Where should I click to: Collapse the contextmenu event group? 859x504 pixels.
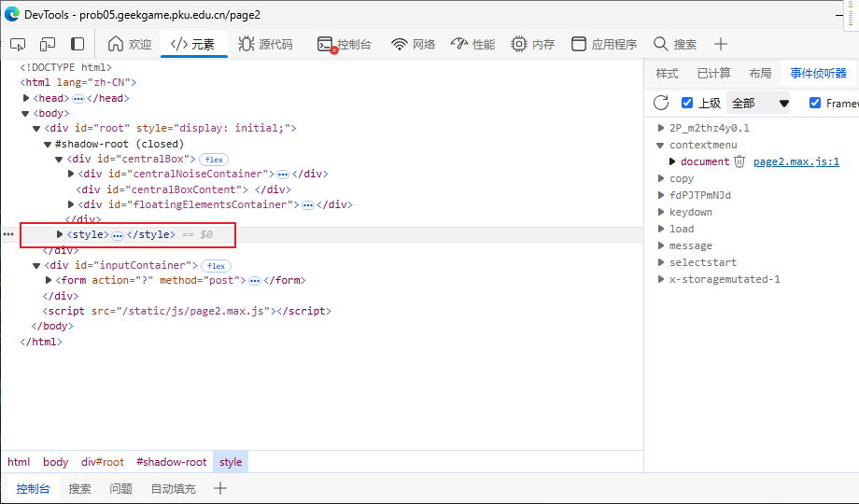[661, 145]
